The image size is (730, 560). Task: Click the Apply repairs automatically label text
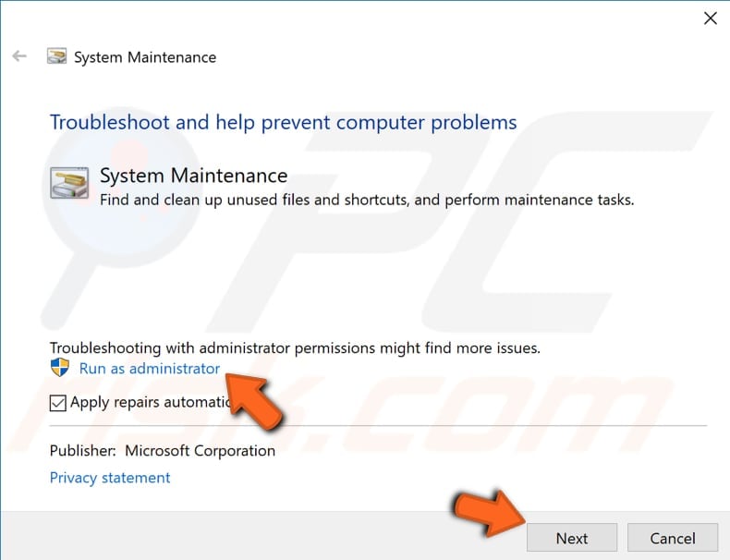152,402
